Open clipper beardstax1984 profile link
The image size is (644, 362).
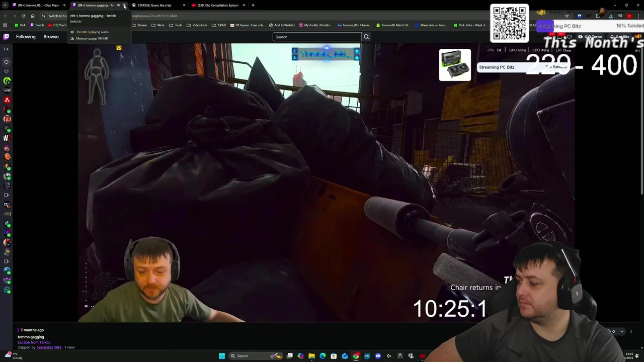(x=49, y=347)
